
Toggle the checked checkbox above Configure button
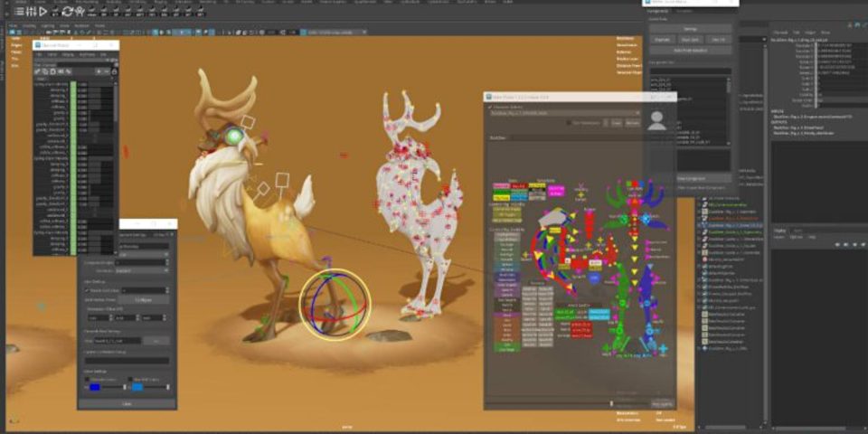click(x=87, y=290)
